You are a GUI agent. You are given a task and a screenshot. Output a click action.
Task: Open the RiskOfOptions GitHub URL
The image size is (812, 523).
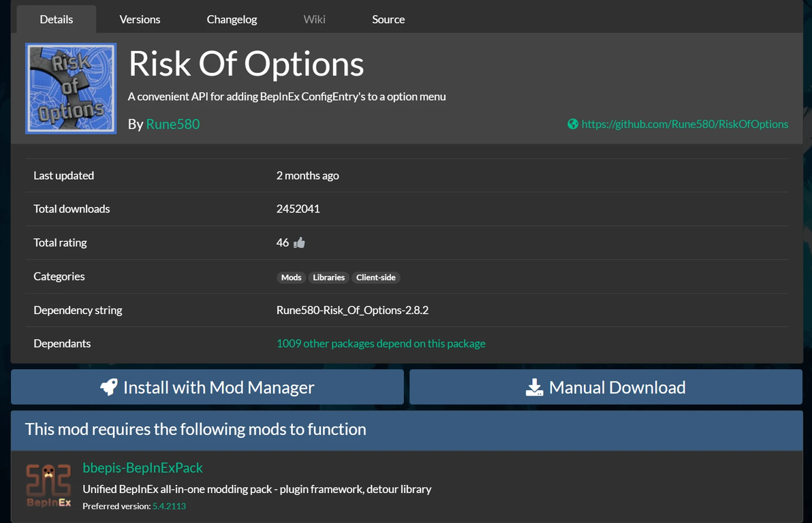click(685, 124)
